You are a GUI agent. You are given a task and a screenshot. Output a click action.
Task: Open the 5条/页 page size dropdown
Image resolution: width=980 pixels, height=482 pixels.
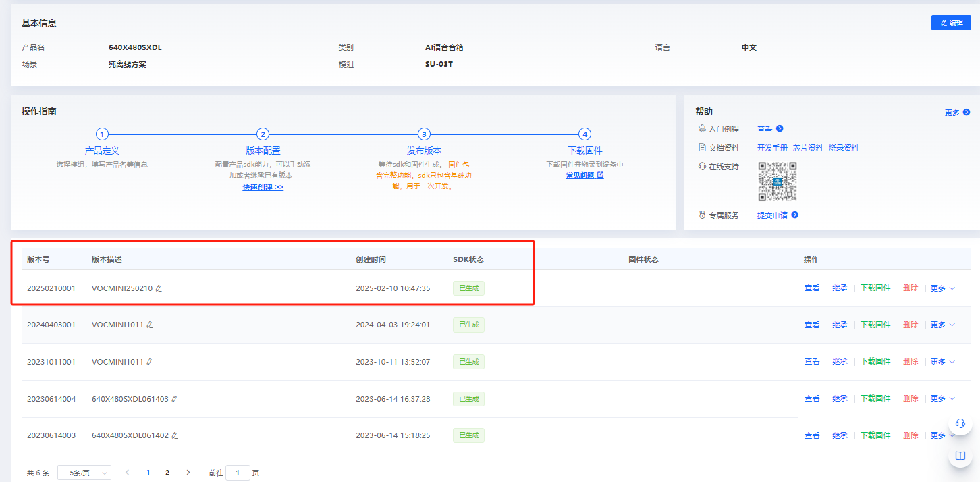[84, 473]
